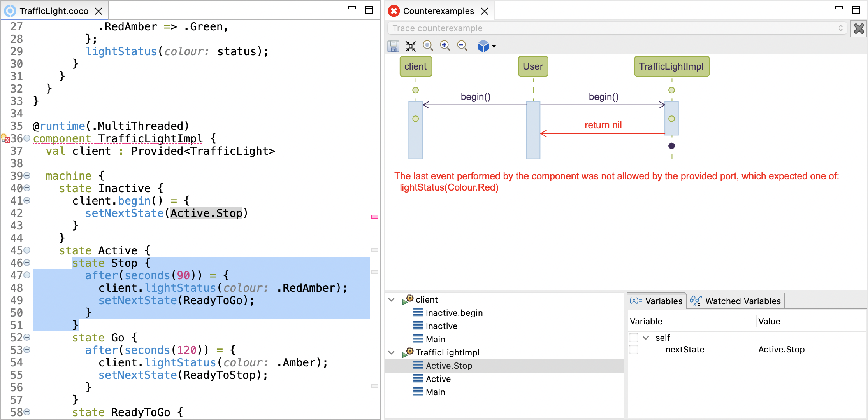Close the TrafficLight.coco editor tab

[x=99, y=11]
